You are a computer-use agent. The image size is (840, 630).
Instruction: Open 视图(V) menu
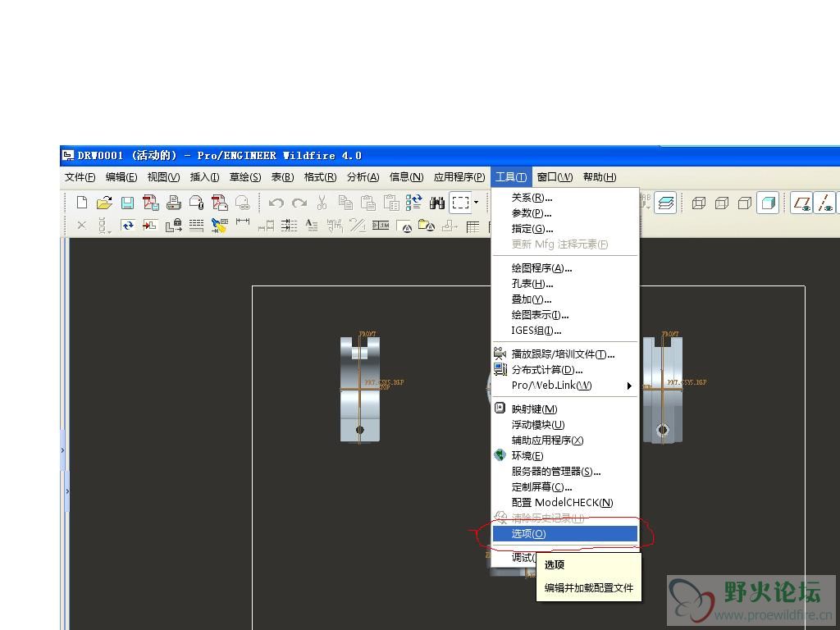[163, 177]
